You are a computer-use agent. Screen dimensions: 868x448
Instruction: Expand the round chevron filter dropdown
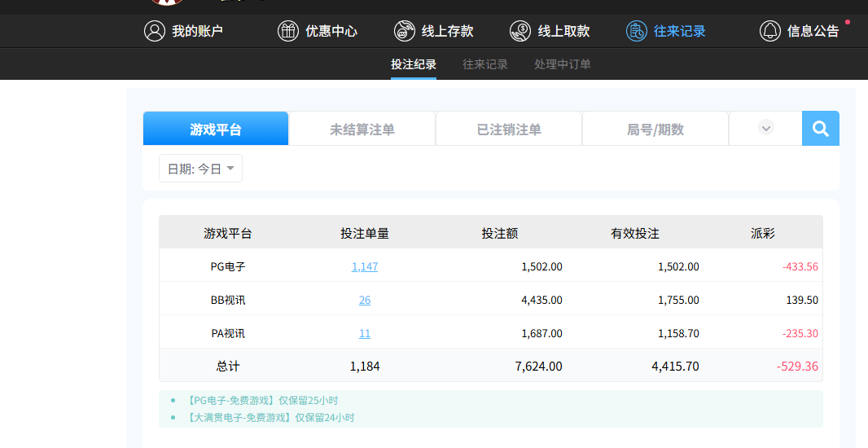point(765,128)
